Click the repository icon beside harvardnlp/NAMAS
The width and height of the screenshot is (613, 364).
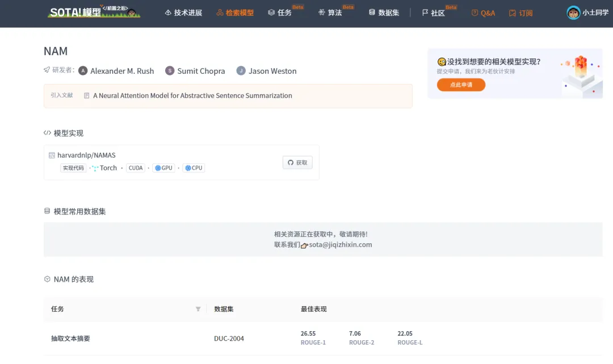(x=52, y=155)
